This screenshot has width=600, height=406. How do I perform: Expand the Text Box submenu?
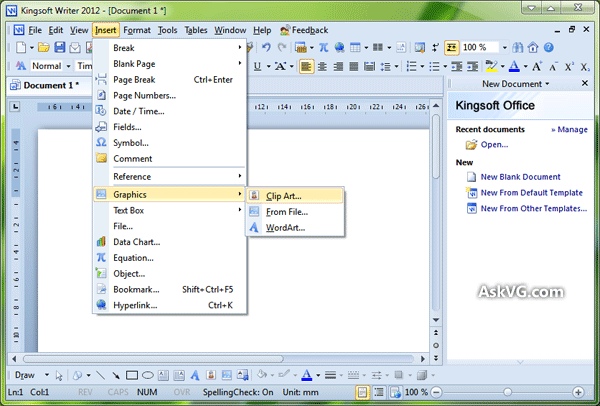[170, 210]
